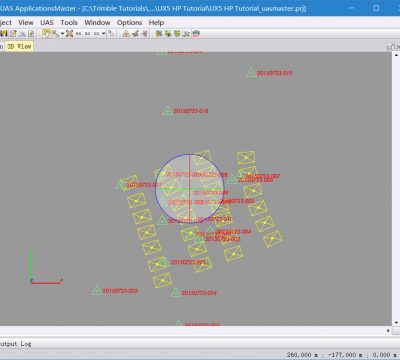Click green point triangle 20150723-019
Image resolution: width=400 pixels, height=360 pixels.
(251, 72)
